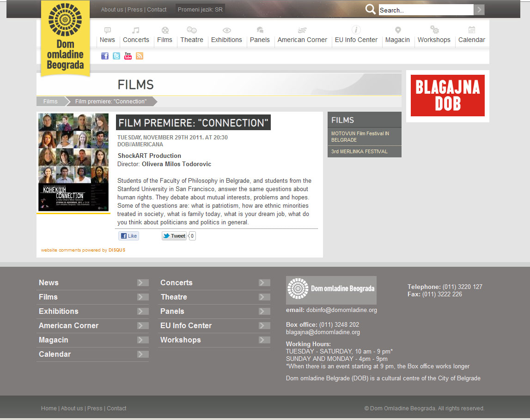Open MOTOVUN Film Festival in Belgrade link

coord(360,137)
